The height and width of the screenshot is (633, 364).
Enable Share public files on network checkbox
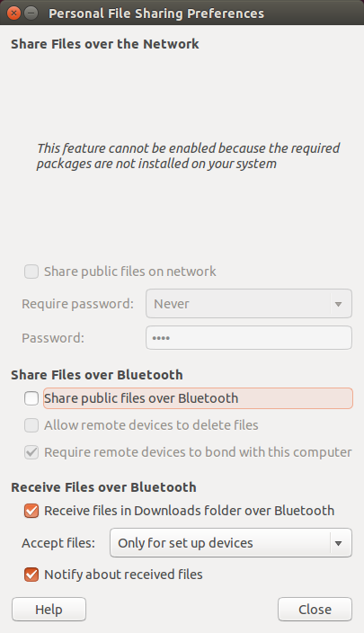click(x=31, y=272)
